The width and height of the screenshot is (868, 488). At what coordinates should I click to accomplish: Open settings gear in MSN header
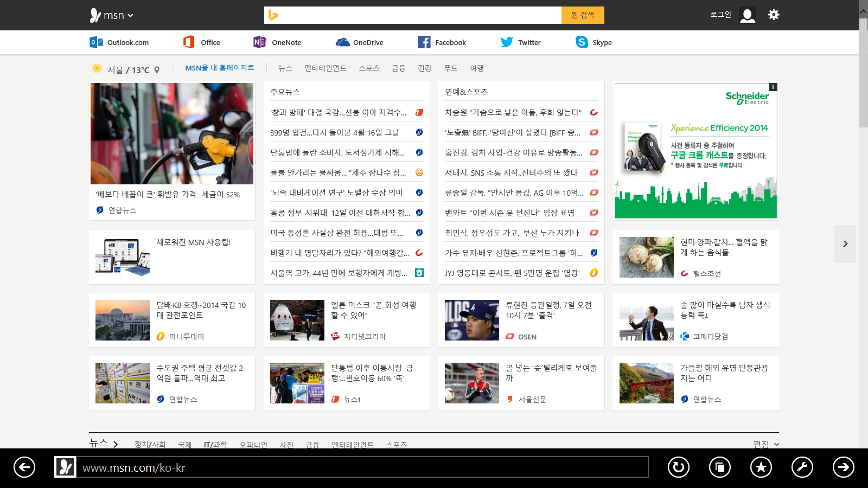click(x=774, y=15)
